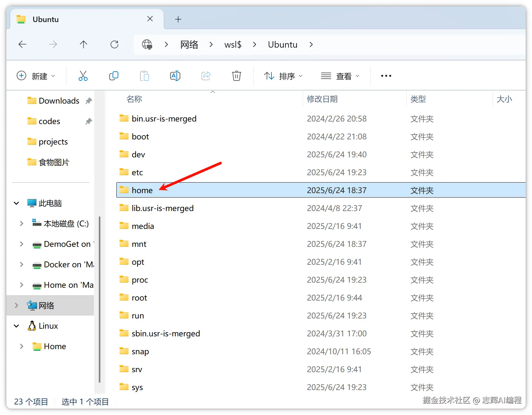
Task: Expand the DemoGet on drive node
Action: 21,244
